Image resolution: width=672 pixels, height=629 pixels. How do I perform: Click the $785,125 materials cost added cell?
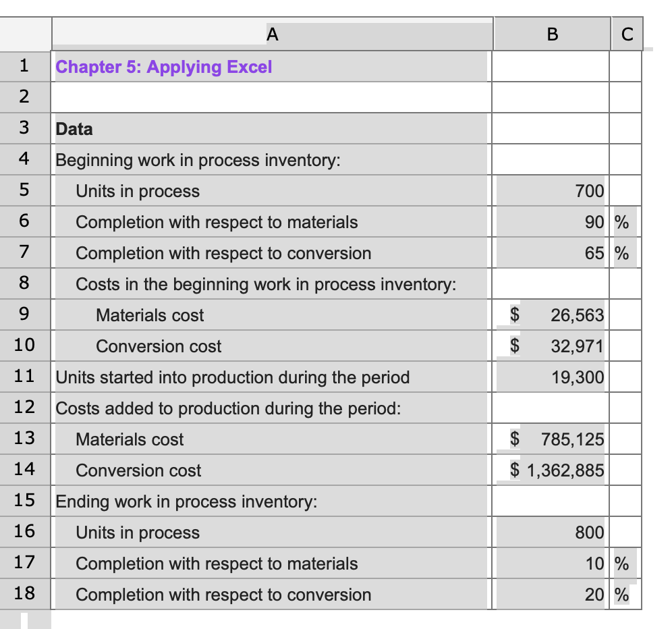[x=552, y=439]
